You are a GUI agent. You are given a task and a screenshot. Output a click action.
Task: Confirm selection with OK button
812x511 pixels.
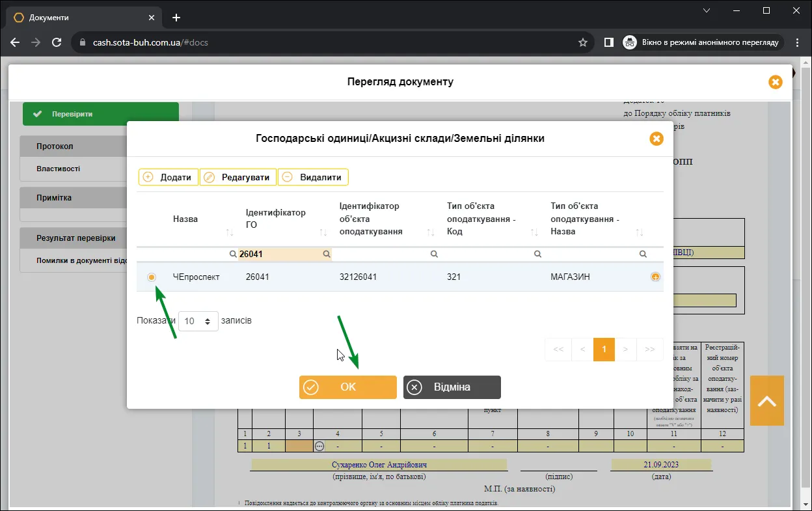tap(347, 387)
